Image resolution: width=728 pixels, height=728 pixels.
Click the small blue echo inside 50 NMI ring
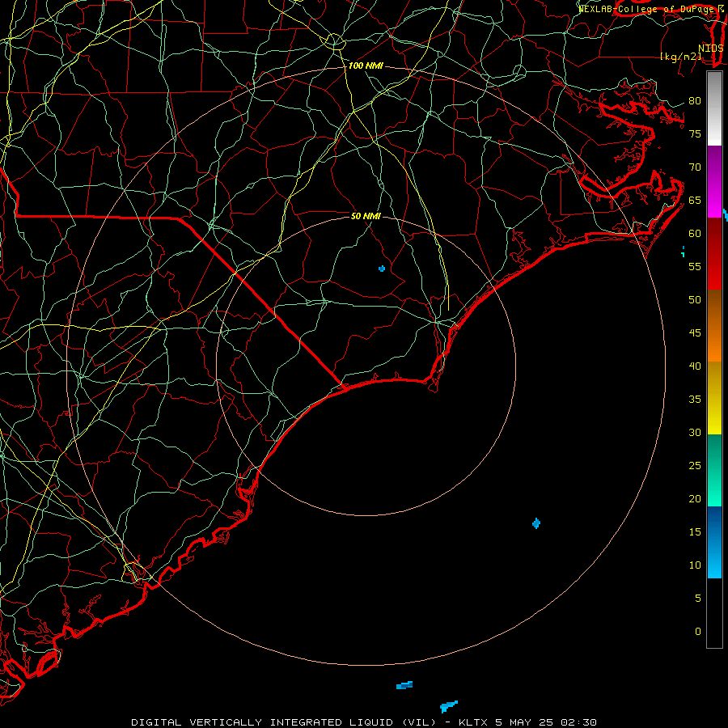(x=382, y=269)
